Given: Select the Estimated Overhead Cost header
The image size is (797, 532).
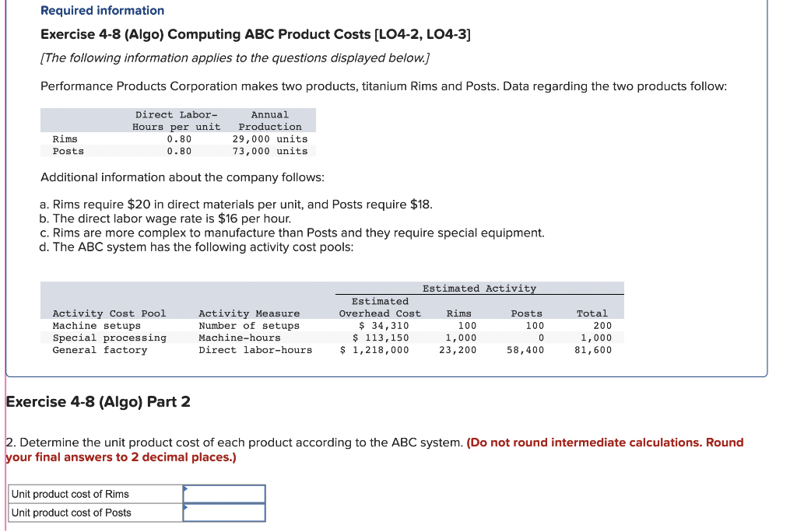Looking at the screenshot, I should point(380,307).
